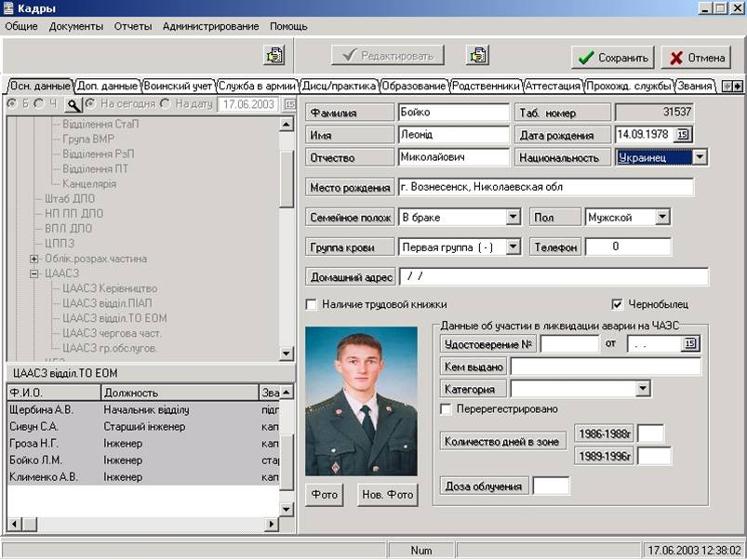Click the document icon left of Редактировать
This screenshot has width=747, height=560.
(273, 56)
